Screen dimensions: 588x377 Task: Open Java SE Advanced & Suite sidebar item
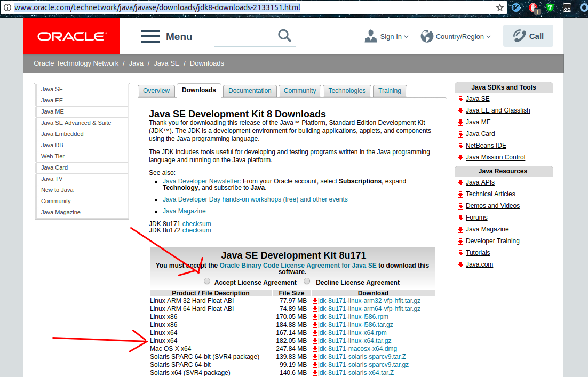tap(83, 123)
